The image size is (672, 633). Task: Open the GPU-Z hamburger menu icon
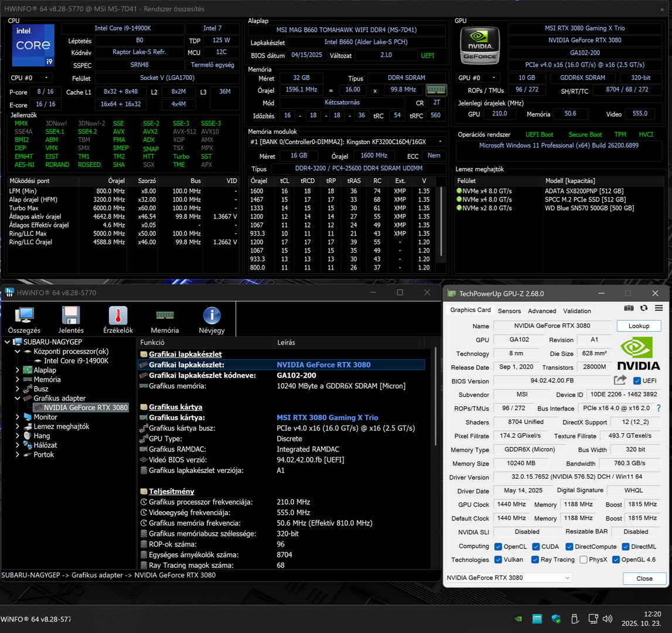coord(659,308)
